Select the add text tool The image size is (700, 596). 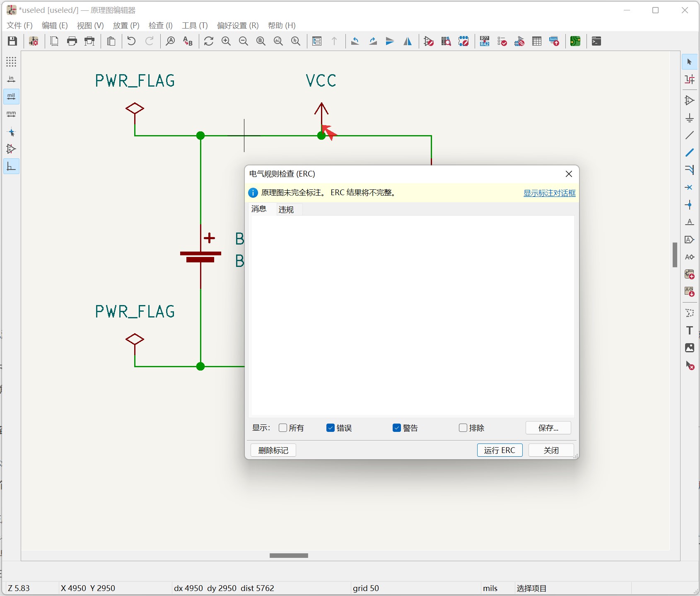click(x=690, y=330)
